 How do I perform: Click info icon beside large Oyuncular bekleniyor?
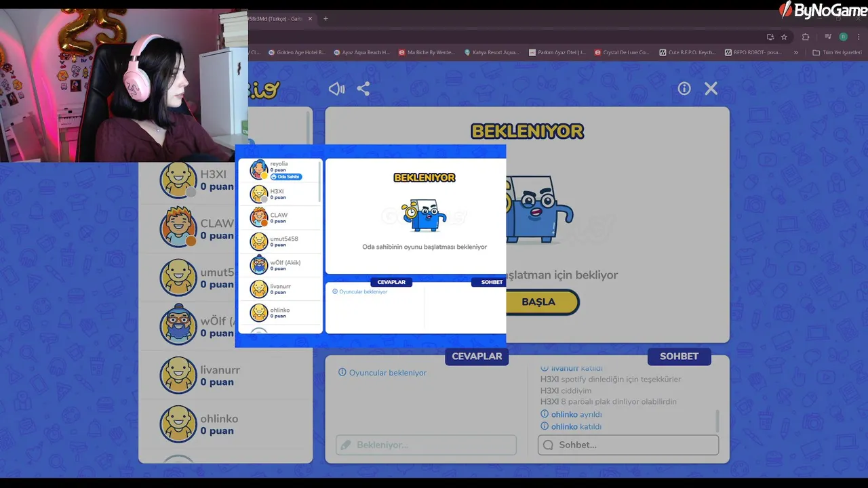tap(342, 373)
